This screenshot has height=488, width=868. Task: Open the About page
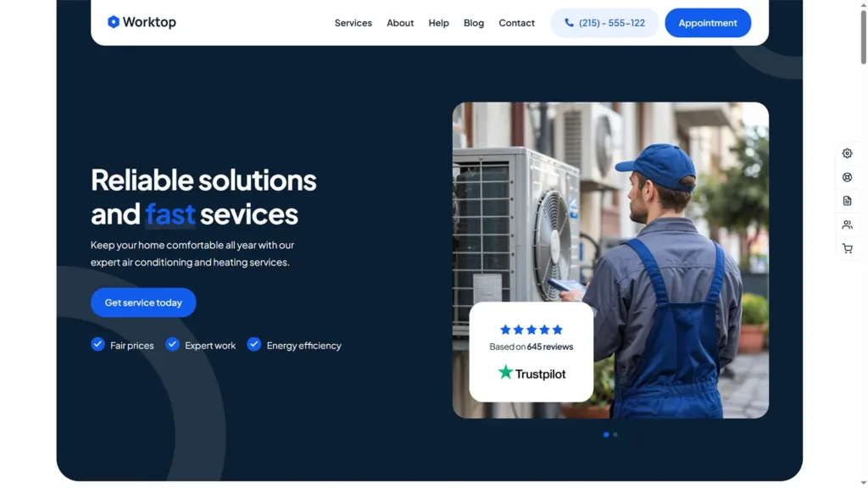tap(400, 23)
